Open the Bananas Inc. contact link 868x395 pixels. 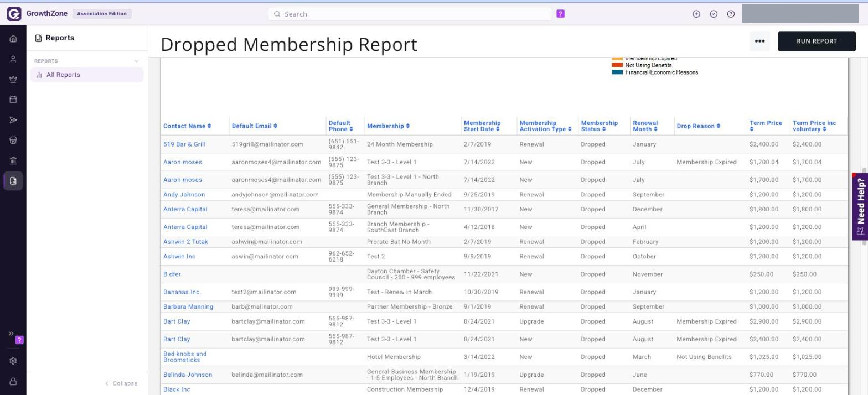pos(182,292)
